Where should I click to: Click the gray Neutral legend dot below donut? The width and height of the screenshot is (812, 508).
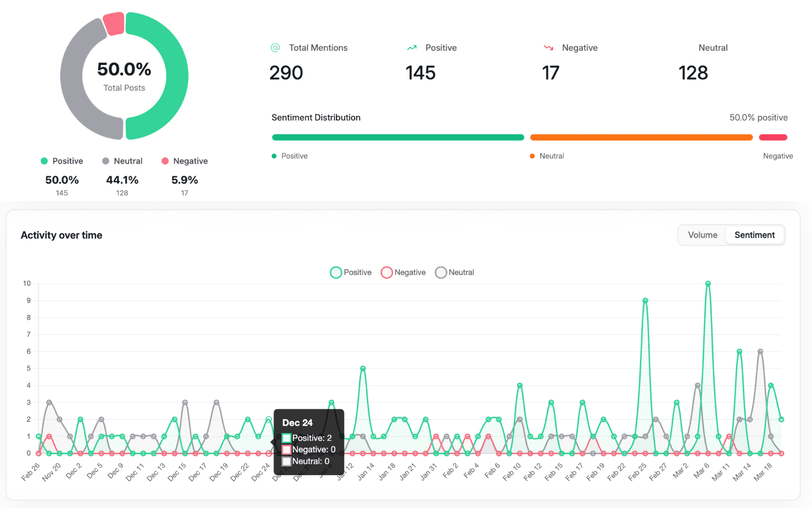[x=105, y=161]
